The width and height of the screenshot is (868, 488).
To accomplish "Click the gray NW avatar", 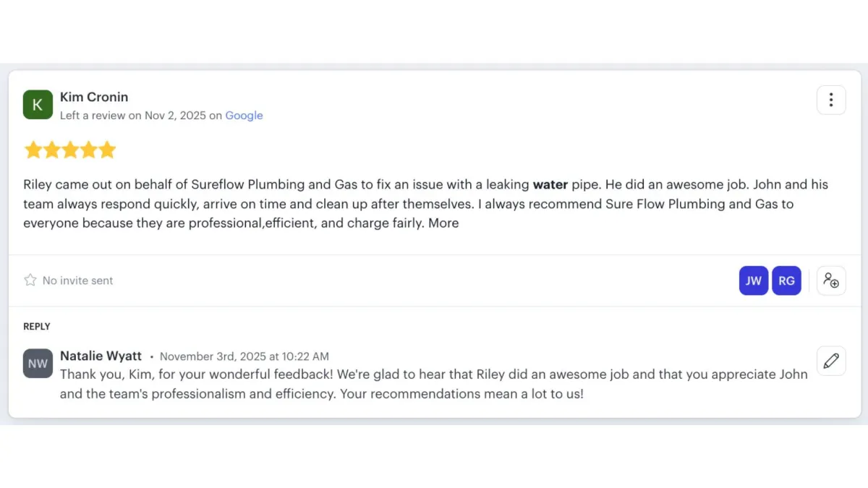I will pyautogui.click(x=38, y=363).
